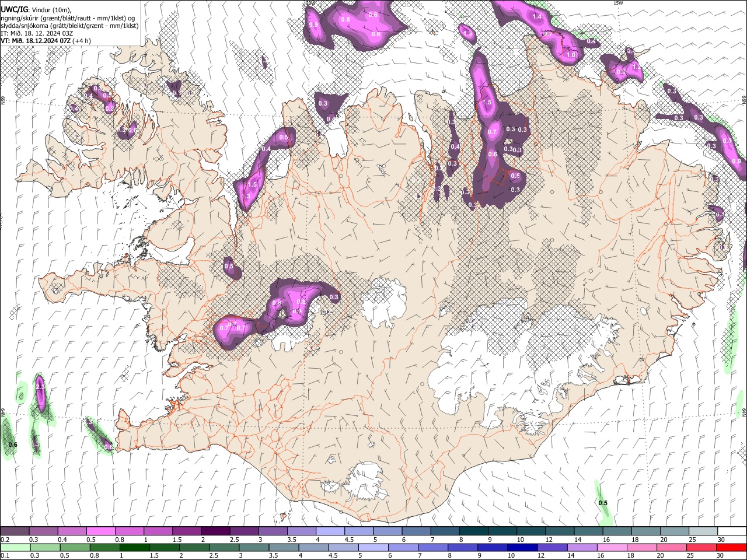Click the bottom-row legend label '0.1'
The width and height of the screenshot is (747, 560).
click(5, 556)
